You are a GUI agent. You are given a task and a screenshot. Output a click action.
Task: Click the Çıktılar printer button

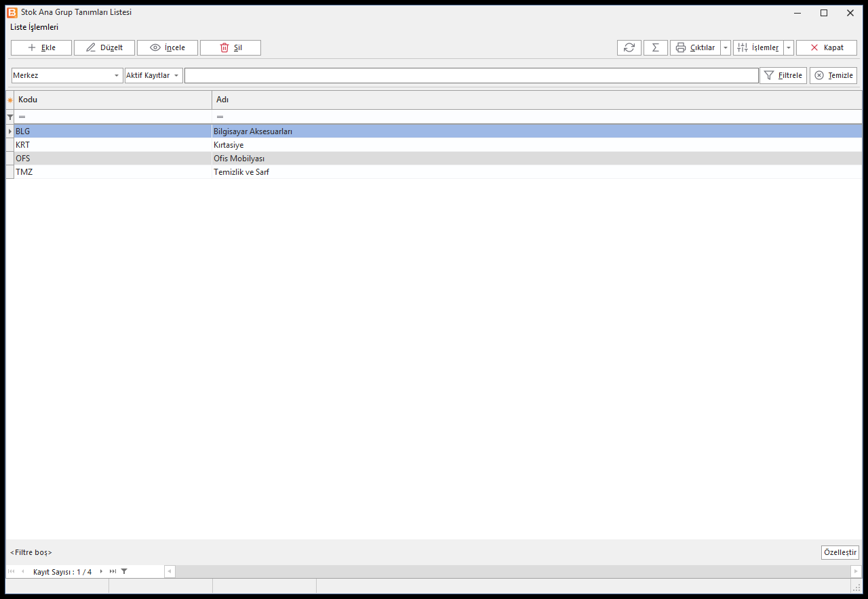[695, 47]
